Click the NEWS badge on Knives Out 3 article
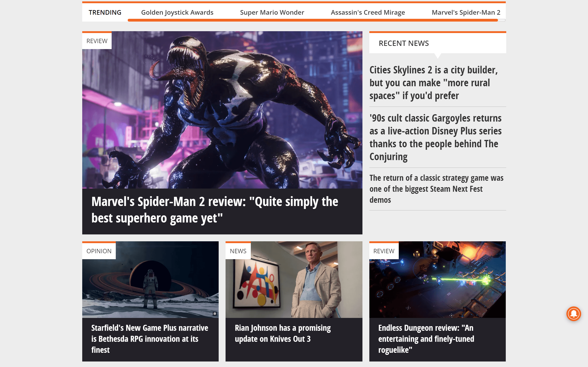This screenshot has width=588, height=367. (x=238, y=251)
